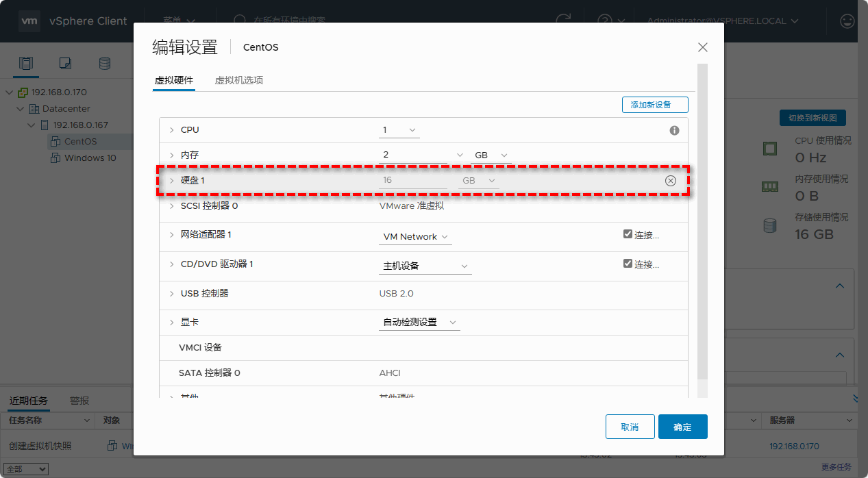Open the CPU count dropdown
This screenshot has width=868, height=478.
click(399, 130)
